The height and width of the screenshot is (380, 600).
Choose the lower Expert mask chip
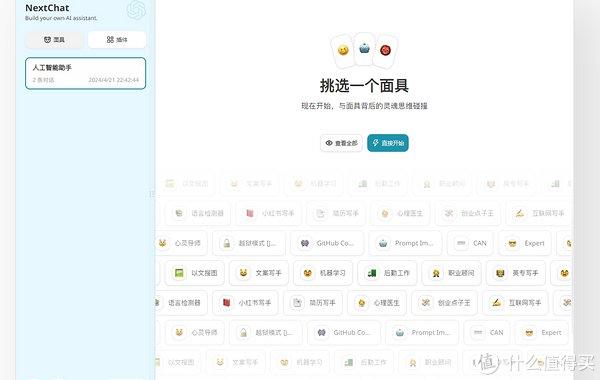coord(542,333)
